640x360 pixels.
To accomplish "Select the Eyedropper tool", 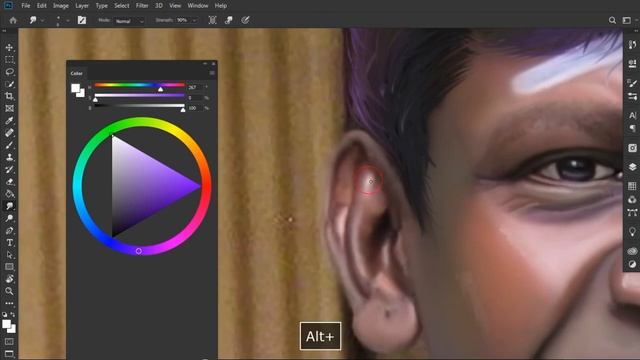I will 9,121.
